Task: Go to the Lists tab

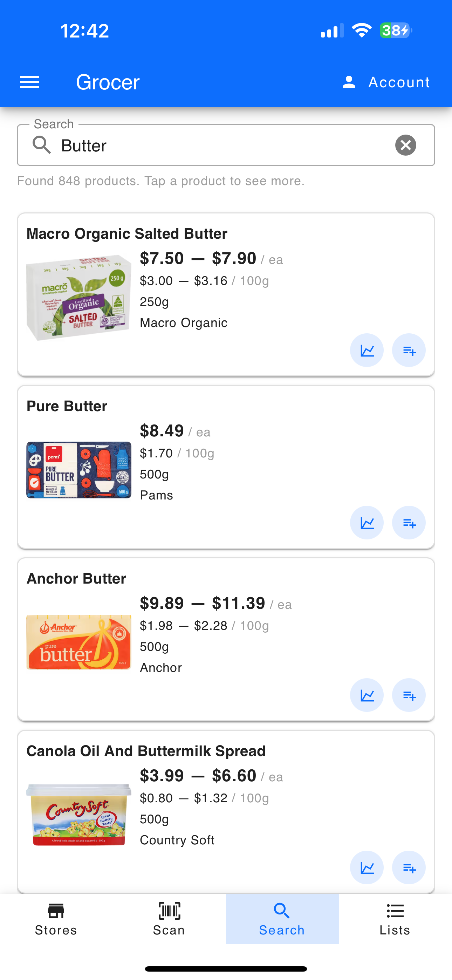Action: coord(395,919)
